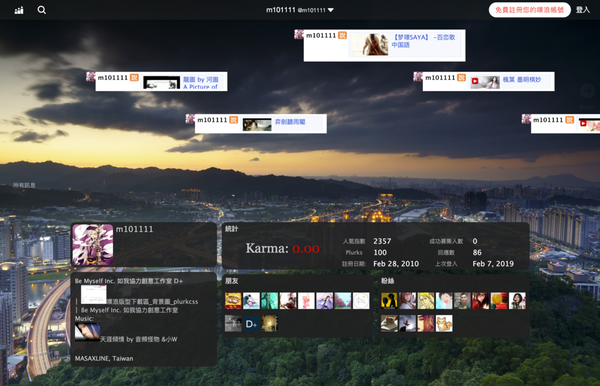Open the 'A Picture of' plurk link
Screen dimensions: 600x386
click(201, 83)
